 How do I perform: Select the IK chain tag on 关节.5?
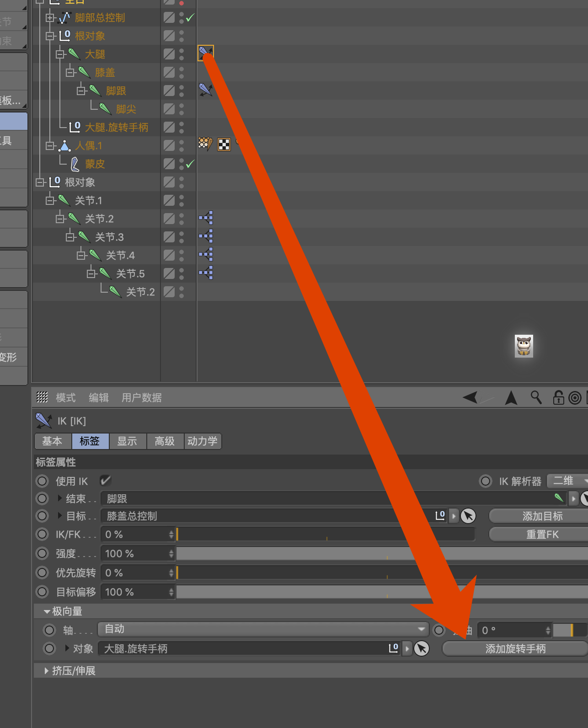pos(206,273)
